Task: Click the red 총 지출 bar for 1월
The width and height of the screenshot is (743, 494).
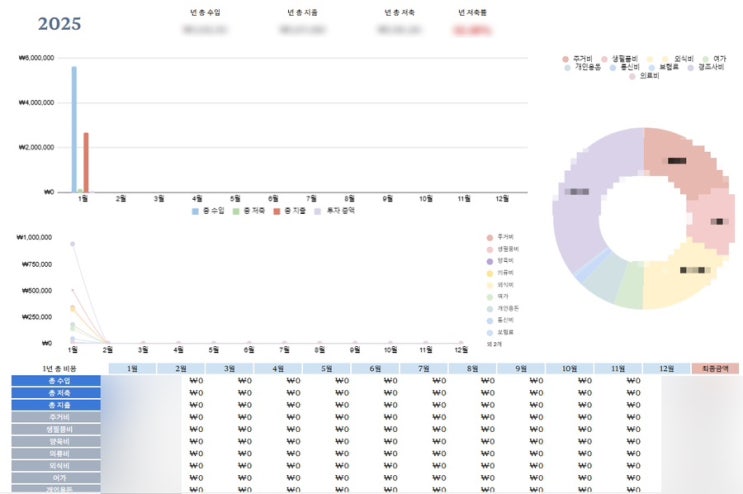Action: coord(86,162)
